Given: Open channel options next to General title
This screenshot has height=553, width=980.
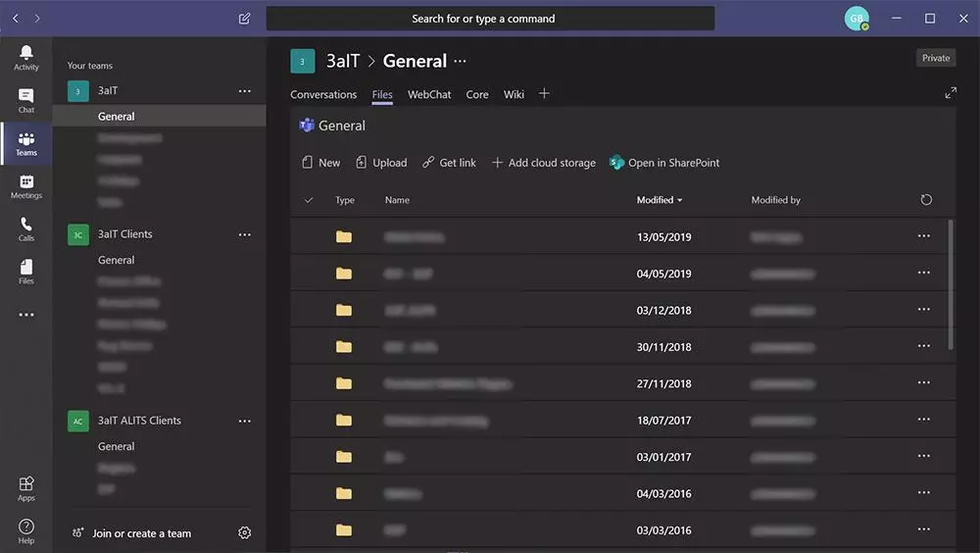Looking at the screenshot, I should [460, 62].
